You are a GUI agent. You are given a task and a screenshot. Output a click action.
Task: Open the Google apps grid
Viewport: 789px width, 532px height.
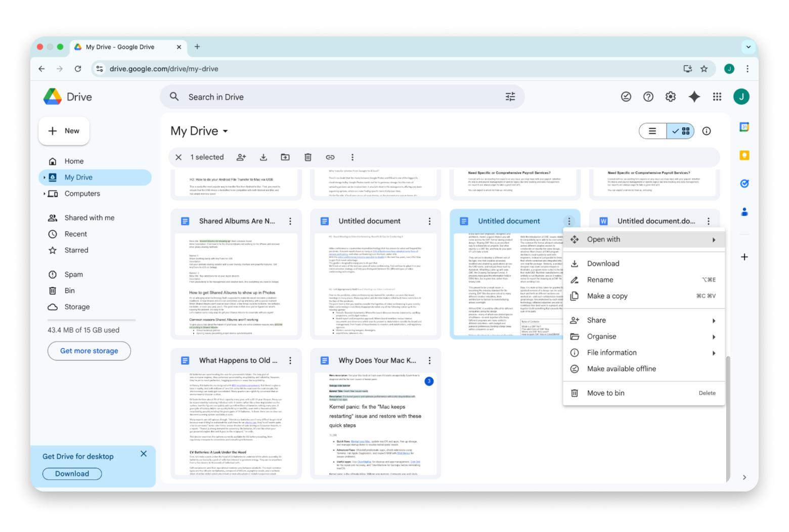point(717,97)
